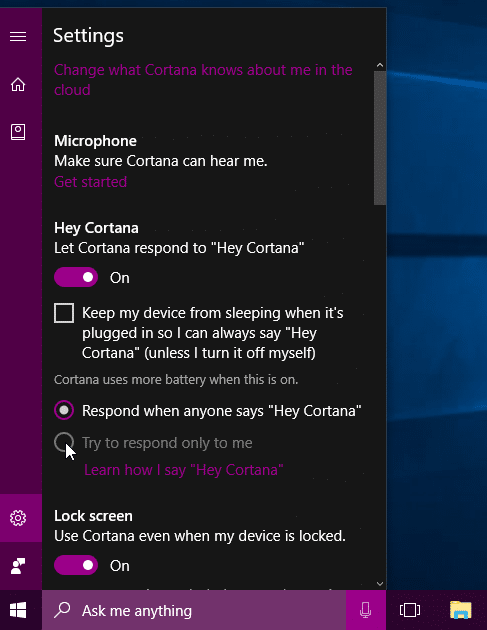This screenshot has height=630, width=487.
Task: Click the search magnifier icon
Action: click(x=62, y=610)
